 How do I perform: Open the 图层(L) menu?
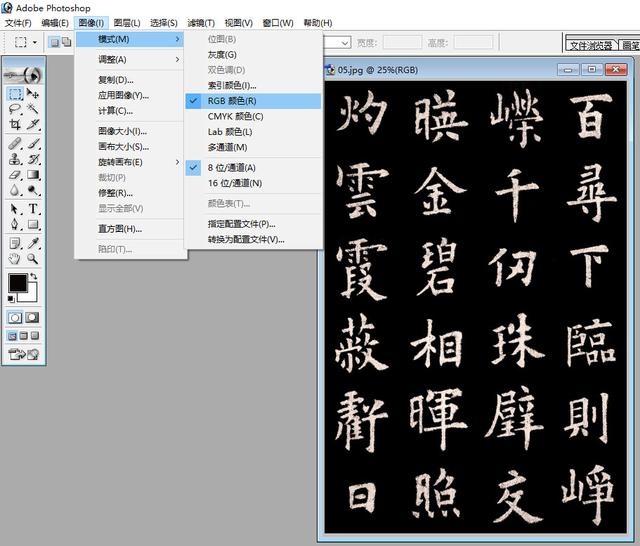[127, 23]
